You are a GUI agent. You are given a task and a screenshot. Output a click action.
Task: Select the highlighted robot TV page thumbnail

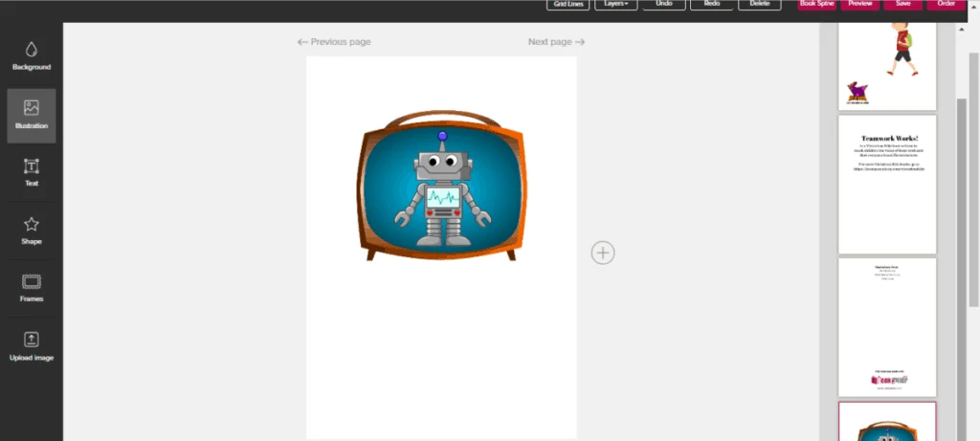[x=887, y=422]
